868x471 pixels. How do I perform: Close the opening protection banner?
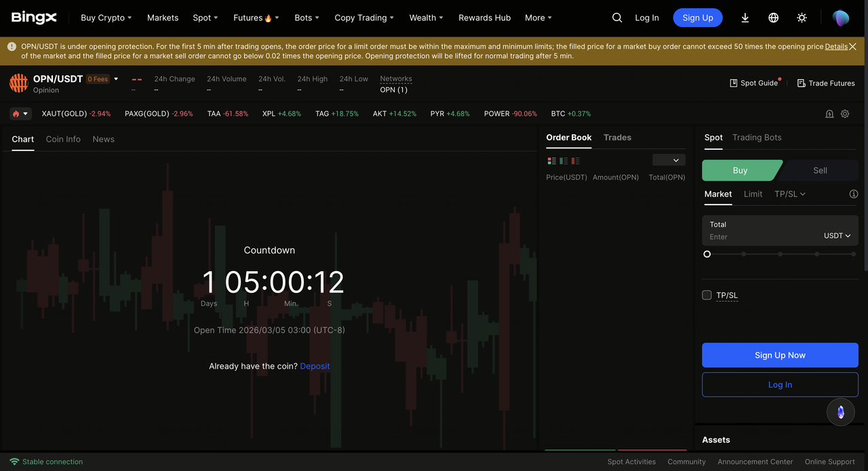coord(852,47)
